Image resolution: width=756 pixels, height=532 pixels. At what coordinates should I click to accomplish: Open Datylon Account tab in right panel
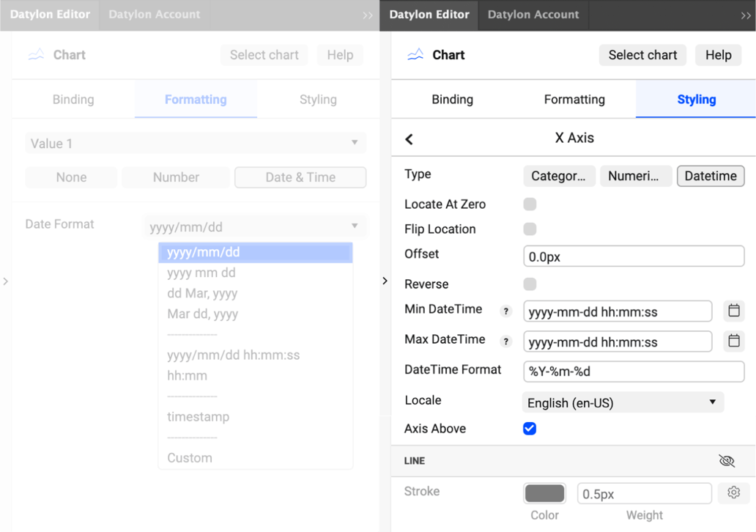tap(533, 15)
